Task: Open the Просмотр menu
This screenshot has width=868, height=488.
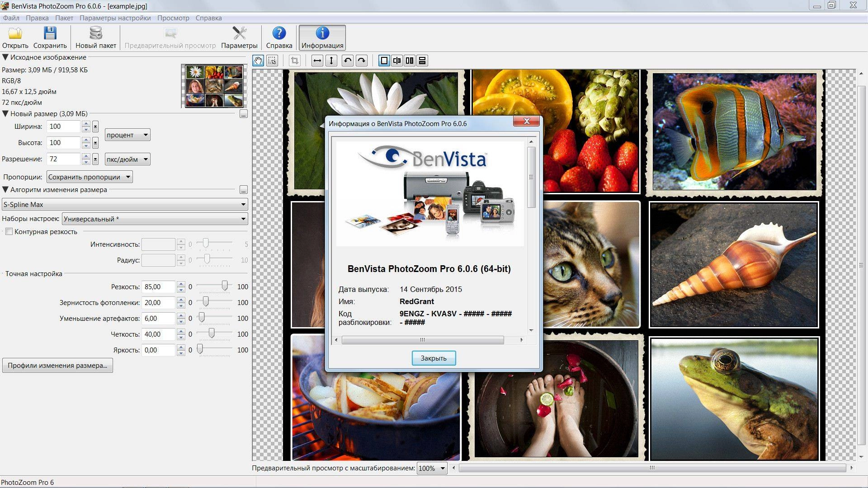Action: (x=173, y=18)
